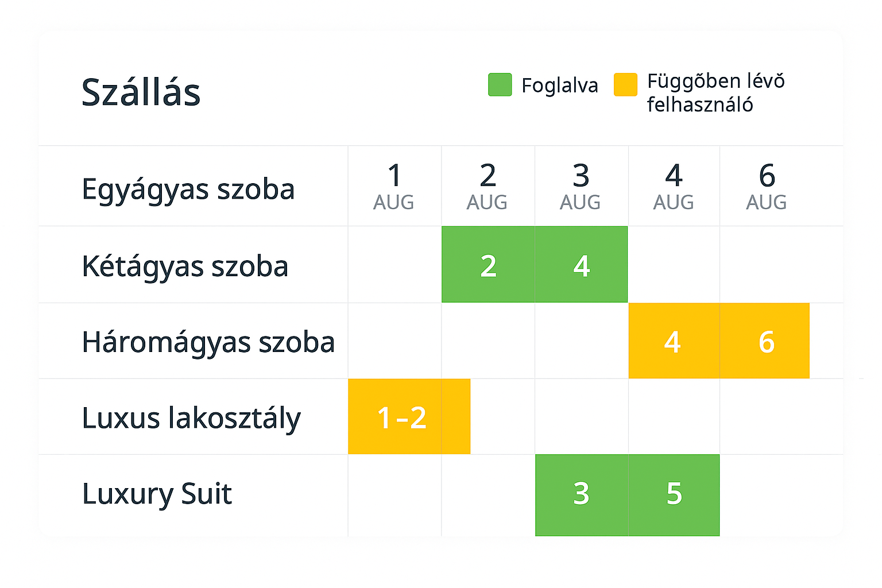Click green booking cell 2 in Kétágyas szoba
Screen dimensions: 882x588
coord(488,265)
